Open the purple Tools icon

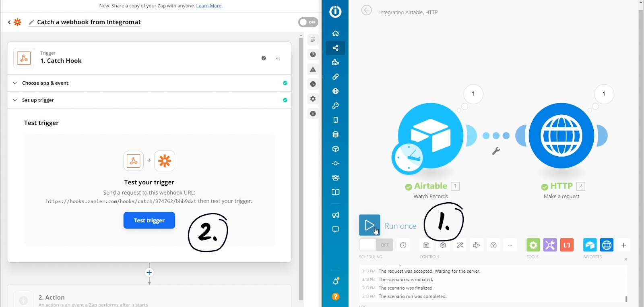click(x=550, y=245)
